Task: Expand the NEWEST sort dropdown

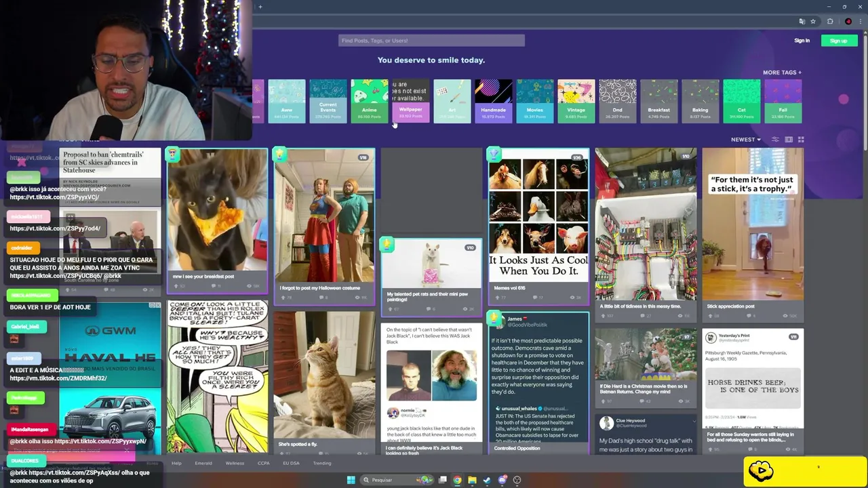Action: 745,140
